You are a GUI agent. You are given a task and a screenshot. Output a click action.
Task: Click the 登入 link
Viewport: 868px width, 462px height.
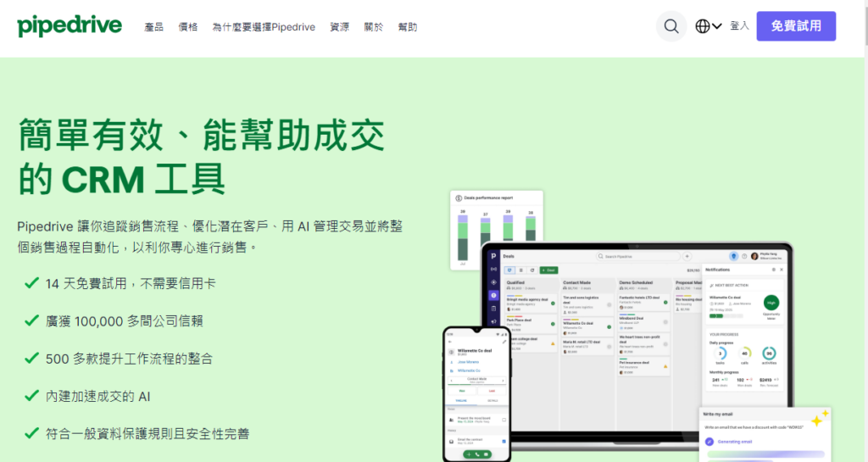[739, 25]
